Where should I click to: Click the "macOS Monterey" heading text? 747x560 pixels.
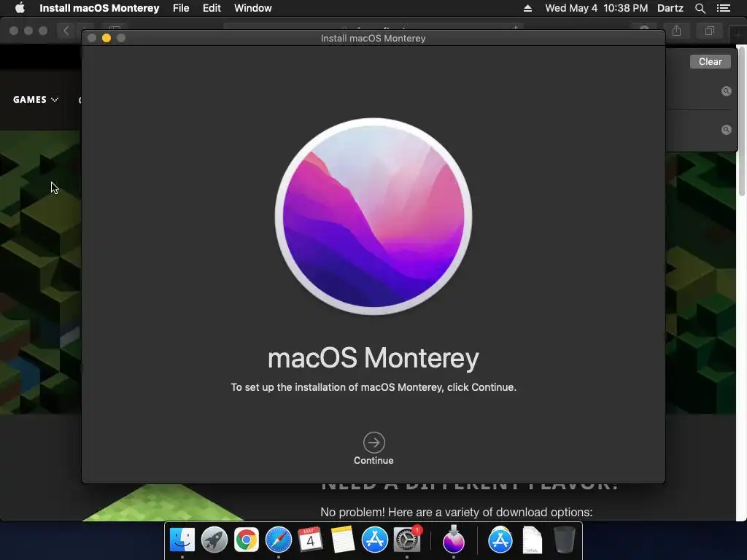tap(373, 358)
